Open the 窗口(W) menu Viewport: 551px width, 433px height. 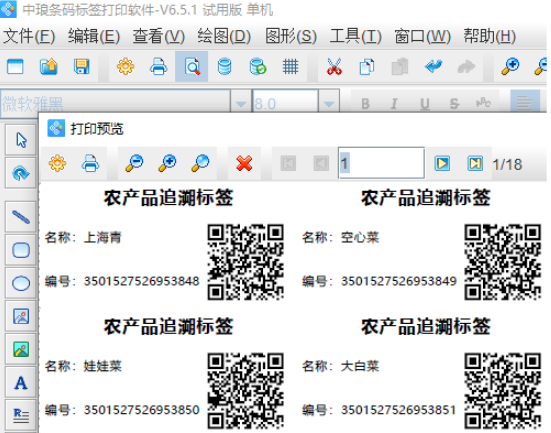tap(422, 36)
